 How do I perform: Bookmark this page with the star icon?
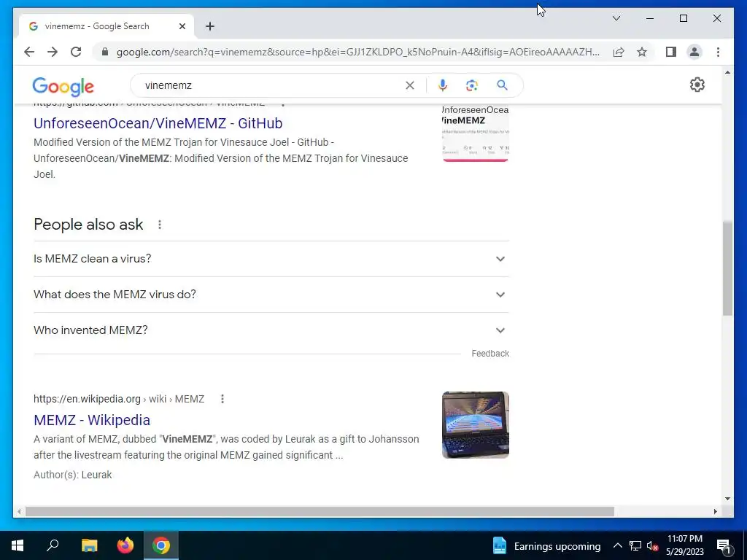coord(642,52)
